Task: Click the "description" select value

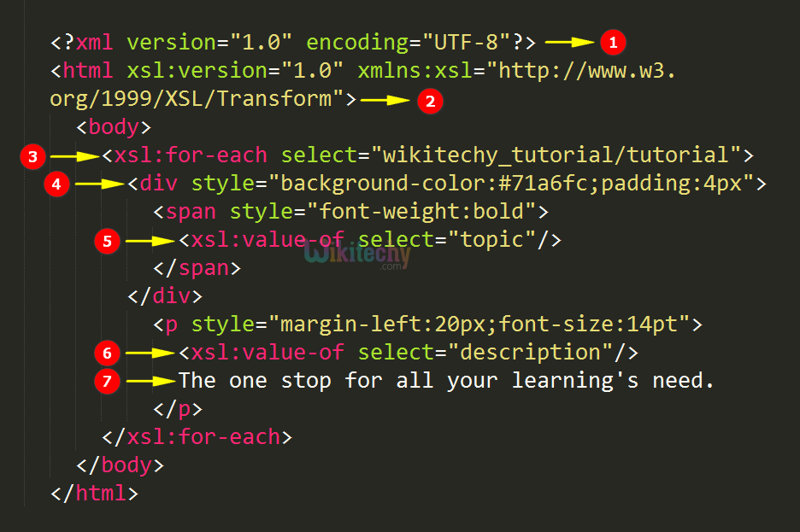Action: pyautogui.click(x=531, y=352)
